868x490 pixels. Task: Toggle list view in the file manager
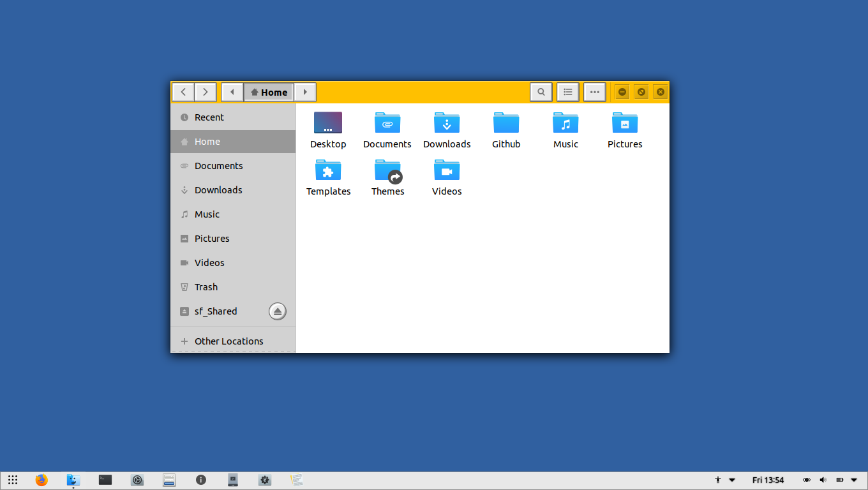[x=567, y=92]
